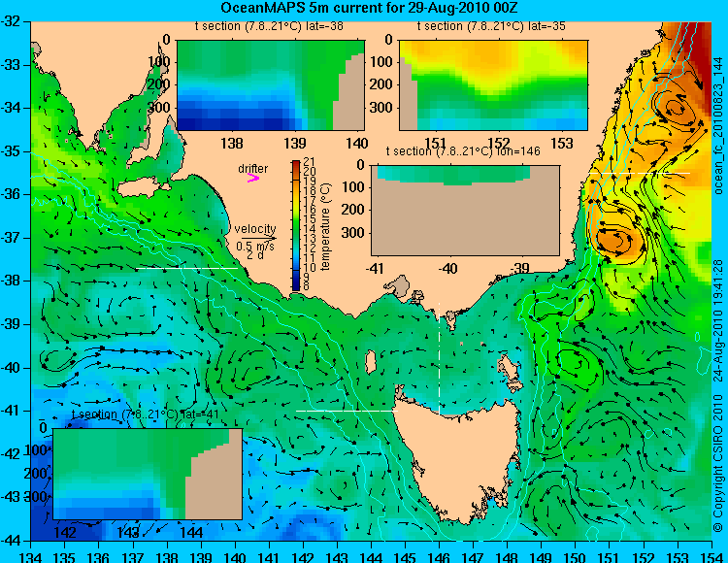Select the lon=146 temperature section inset plot
The height and width of the screenshot is (563, 728).
click(465, 211)
